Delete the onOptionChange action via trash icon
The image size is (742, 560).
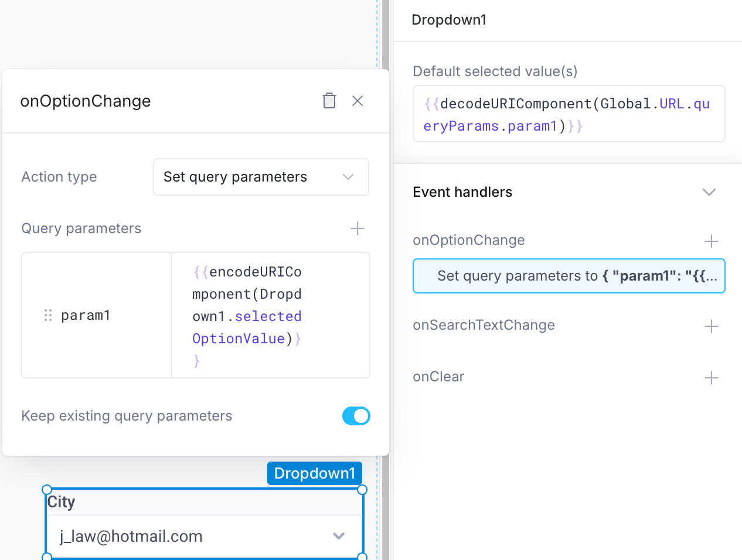[329, 100]
